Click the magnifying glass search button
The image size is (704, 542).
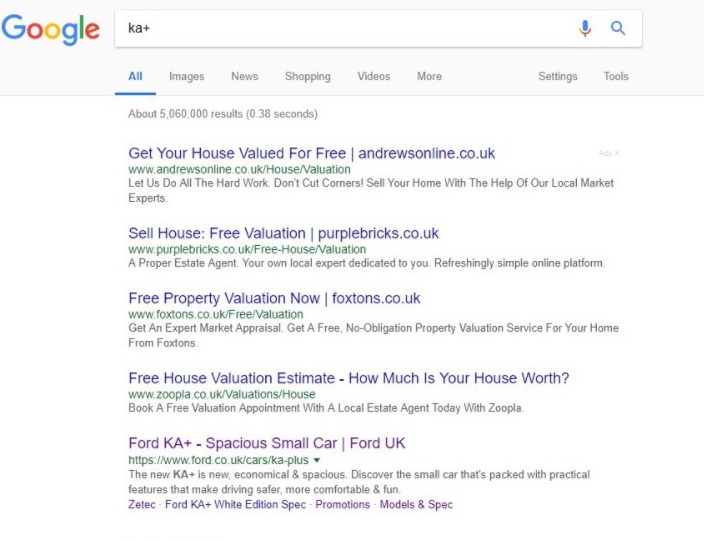[x=618, y=28]
